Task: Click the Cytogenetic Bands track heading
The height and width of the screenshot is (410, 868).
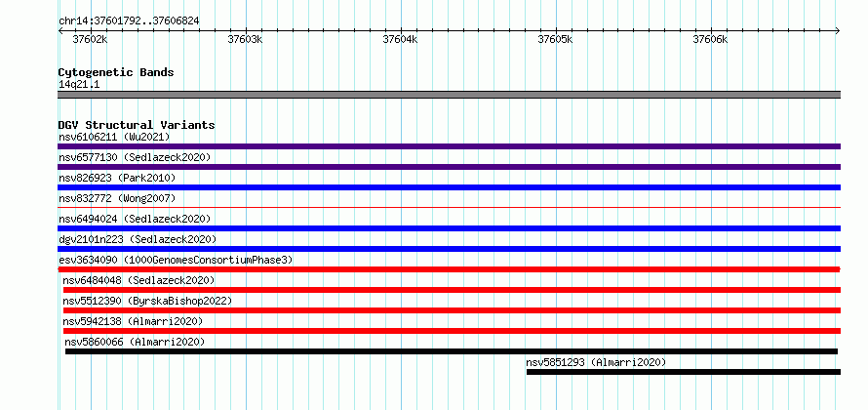Action: click(116, 72)
